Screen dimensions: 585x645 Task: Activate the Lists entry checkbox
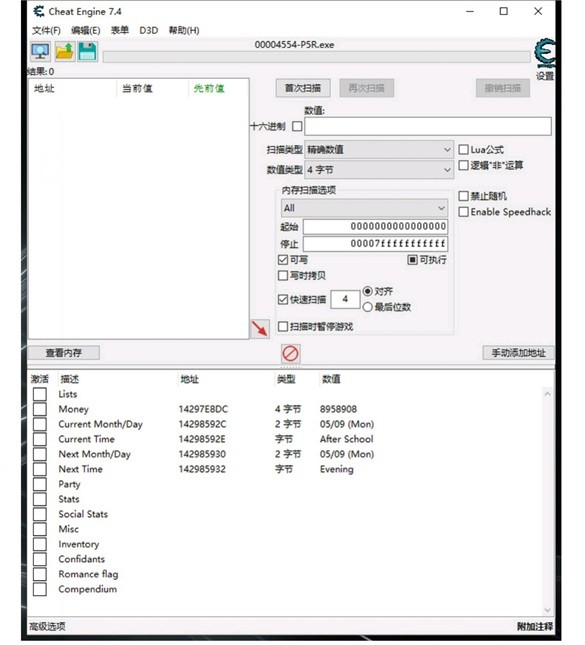[40, 394]
